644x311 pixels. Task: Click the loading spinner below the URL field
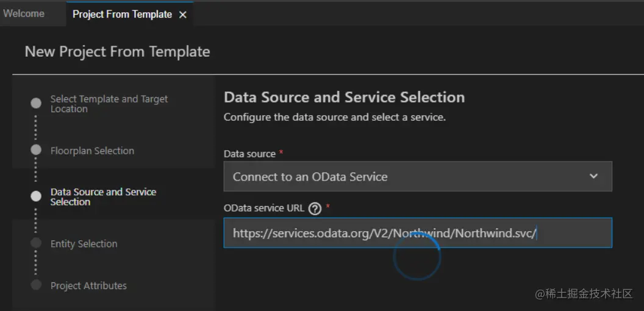417,256
